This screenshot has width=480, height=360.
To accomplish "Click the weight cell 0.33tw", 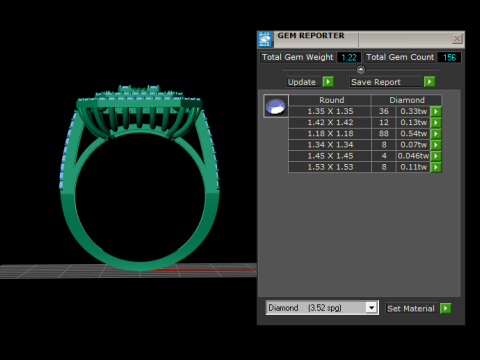I will (x=413, y=111).
